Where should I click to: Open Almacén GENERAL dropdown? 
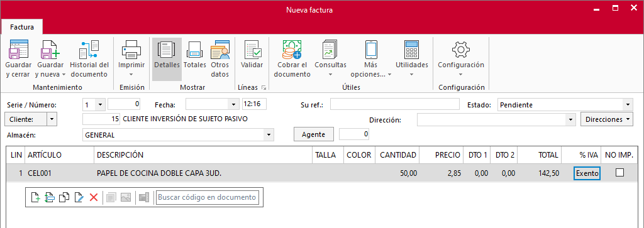point(269,134)
